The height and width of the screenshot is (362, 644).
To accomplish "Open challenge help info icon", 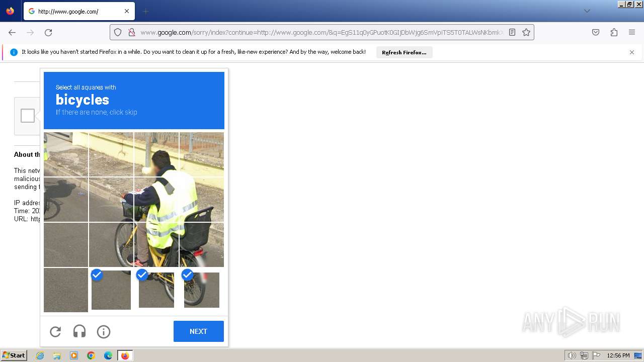I will click(104, 331).
